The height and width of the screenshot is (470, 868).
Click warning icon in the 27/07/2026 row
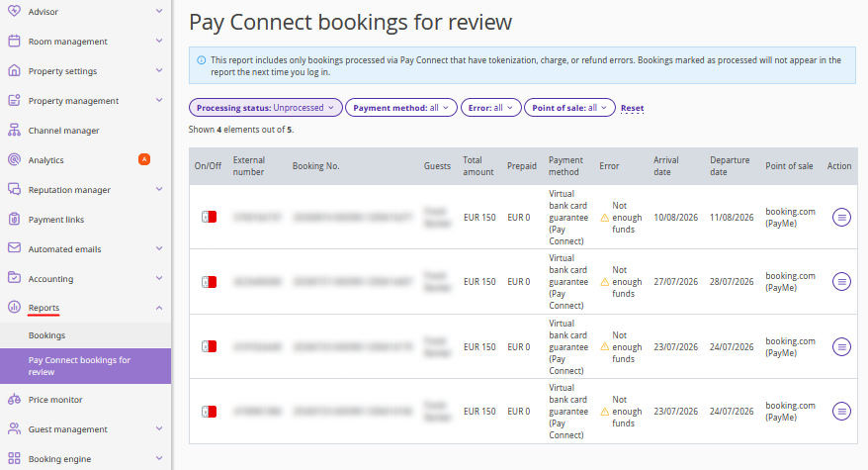click(604, 282)
